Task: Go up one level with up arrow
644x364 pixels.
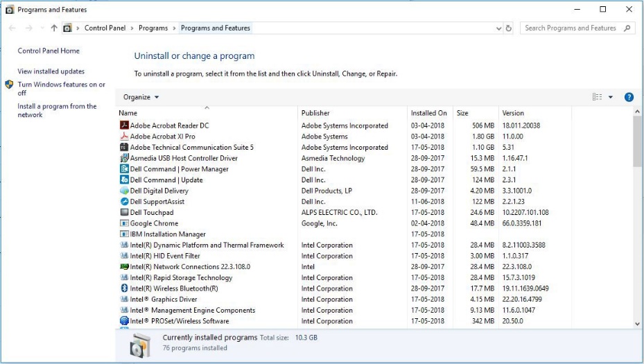Action: pos(54,28)
